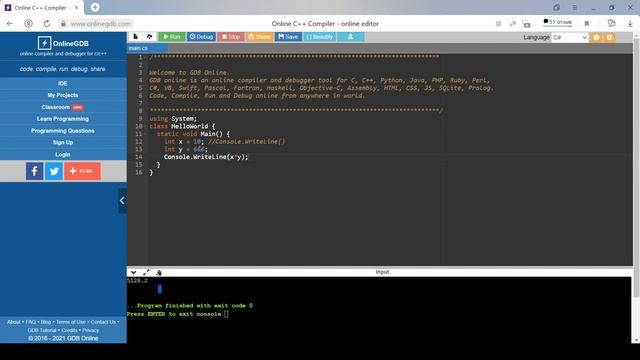Start debugging with Debug button
The width and height of the screenshot is (640, 360).
coord(201,37)
